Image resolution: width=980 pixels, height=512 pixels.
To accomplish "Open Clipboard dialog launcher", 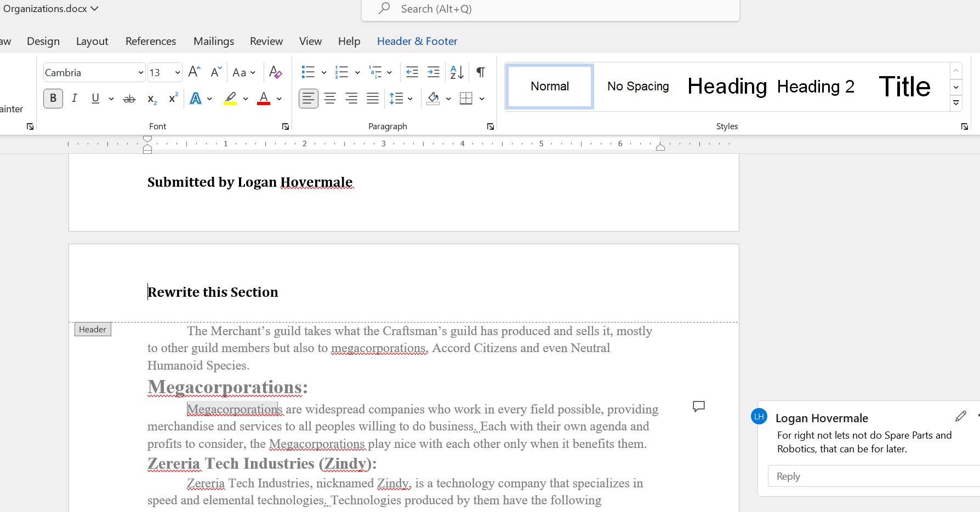I will pyautogui.click(x=30, y=126).
